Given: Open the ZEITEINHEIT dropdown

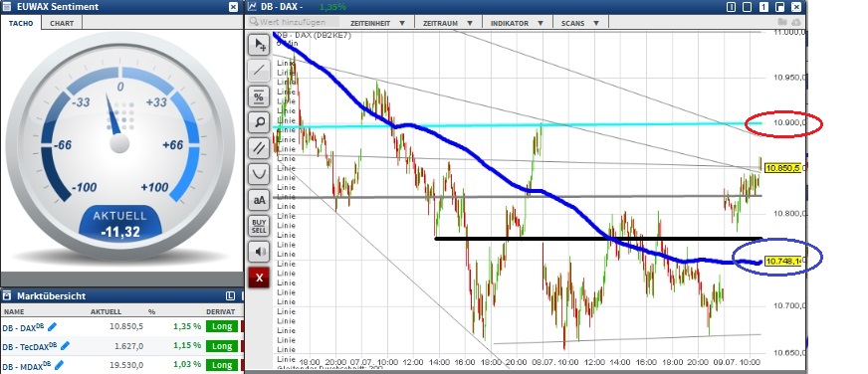Looking at the screenshot, I should point(378,23).
